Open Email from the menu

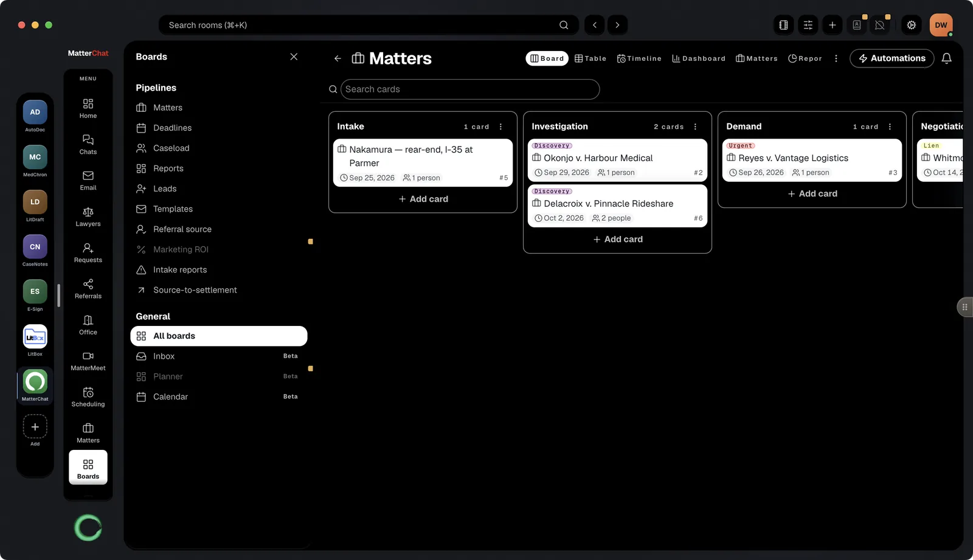pyautogui.click(x=88, y=181)
